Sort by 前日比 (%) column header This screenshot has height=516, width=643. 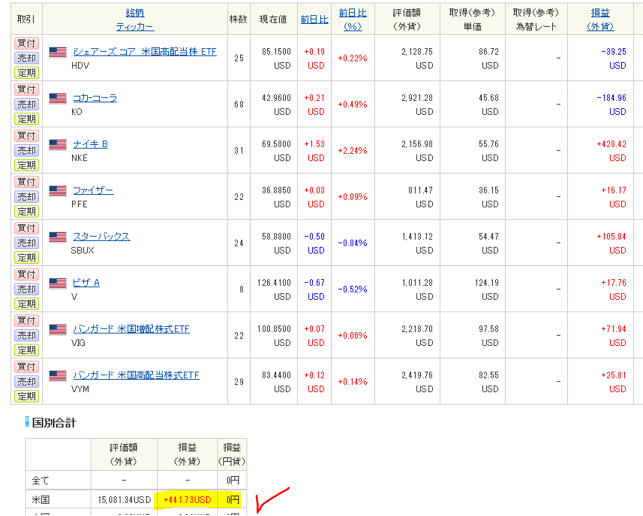(353, 20)
